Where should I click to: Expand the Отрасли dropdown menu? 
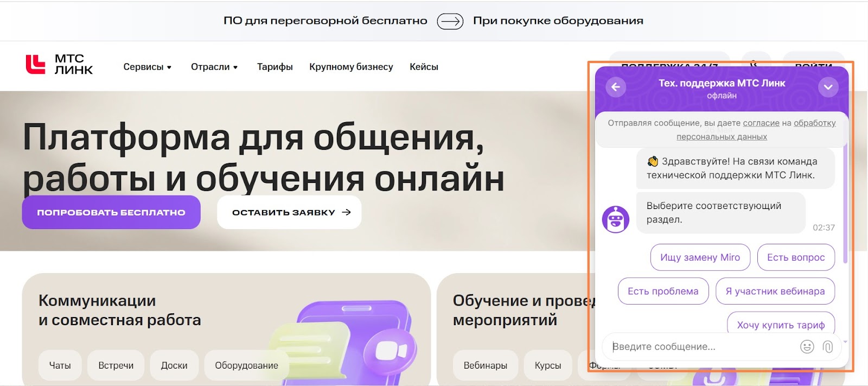pos(214,67)
